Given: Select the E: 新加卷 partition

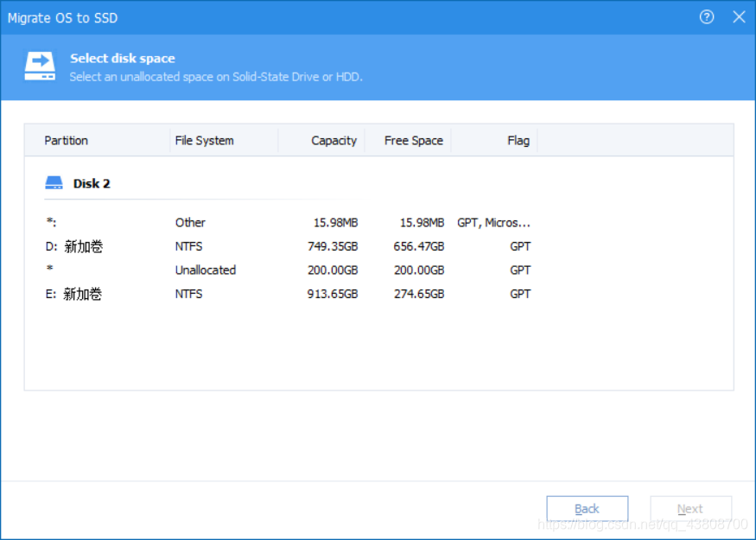Looking at the screenshot, I should 73,294.
